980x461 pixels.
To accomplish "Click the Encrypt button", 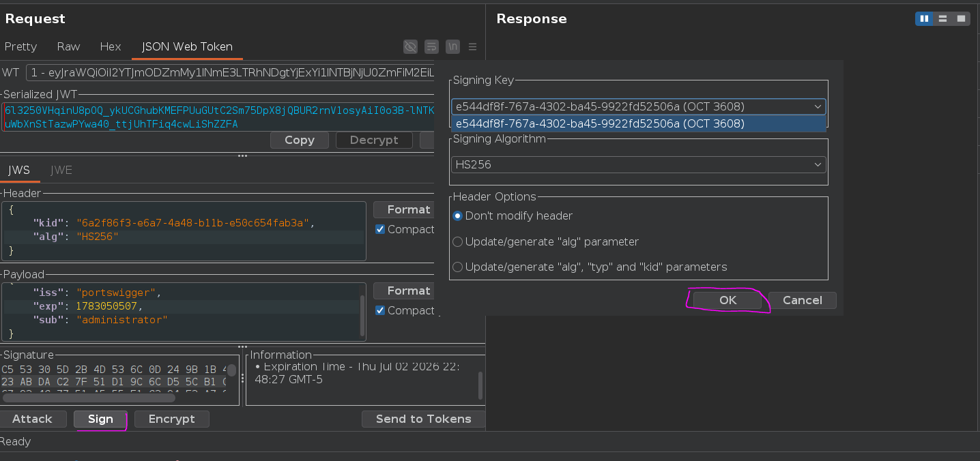I will pos(172,419).
